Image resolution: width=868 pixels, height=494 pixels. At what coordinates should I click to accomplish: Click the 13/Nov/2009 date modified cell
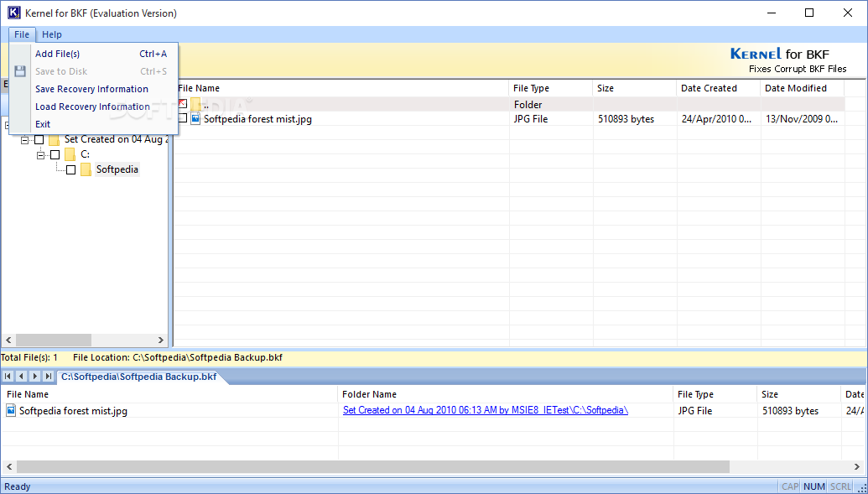coord(802,118)
